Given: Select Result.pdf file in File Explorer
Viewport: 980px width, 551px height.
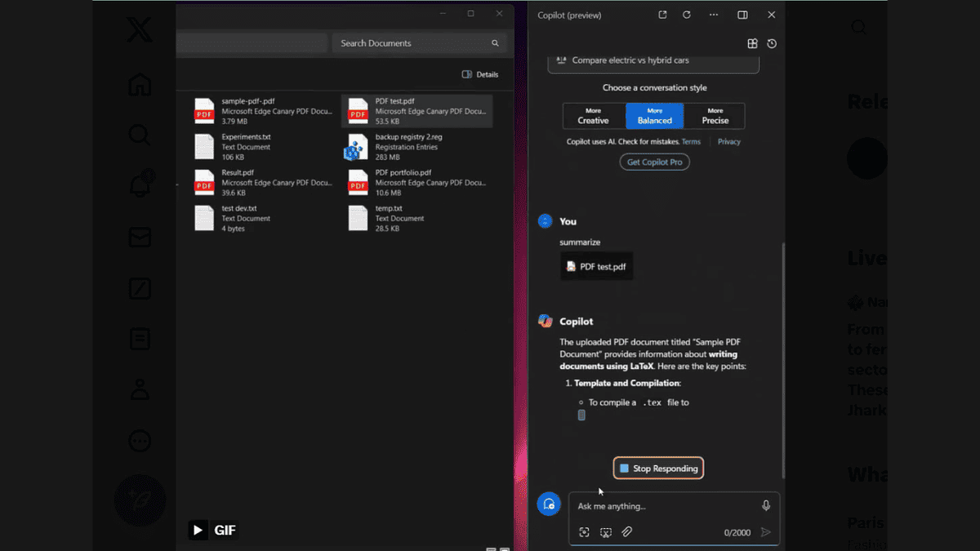Looking at the screenshot, I should pyautogui.click(x=263, y=183).
